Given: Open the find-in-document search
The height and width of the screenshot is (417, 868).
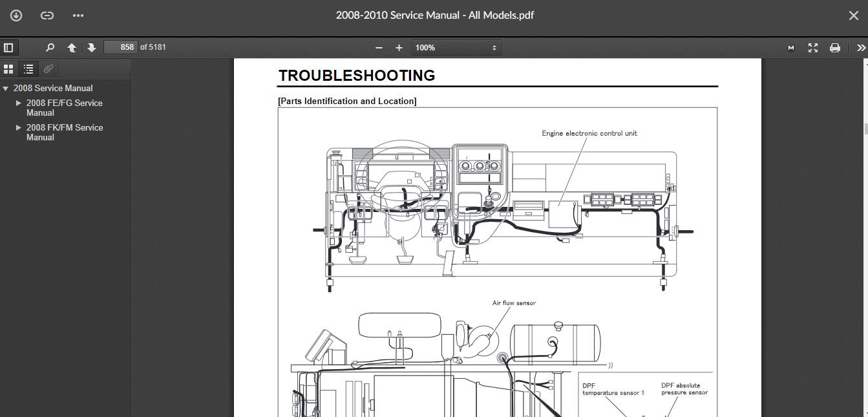Looking at the screenshot, I should coord(50,47).
